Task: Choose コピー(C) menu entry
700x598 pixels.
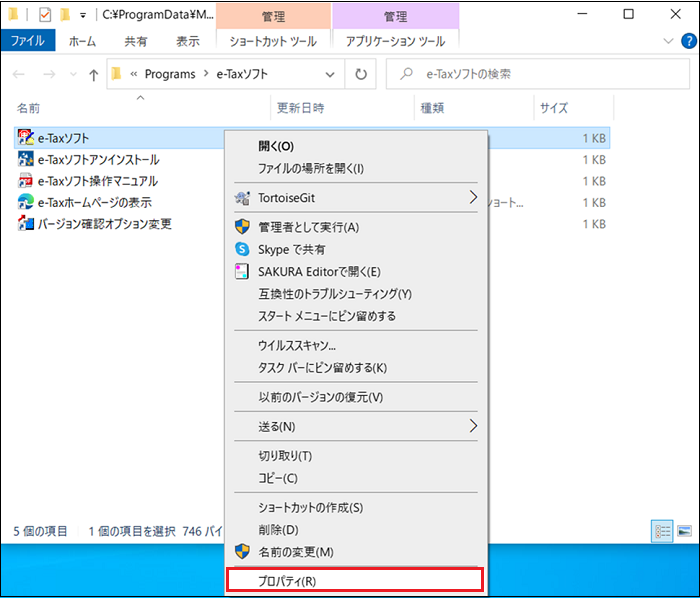Action: click(x=356, y=478)
